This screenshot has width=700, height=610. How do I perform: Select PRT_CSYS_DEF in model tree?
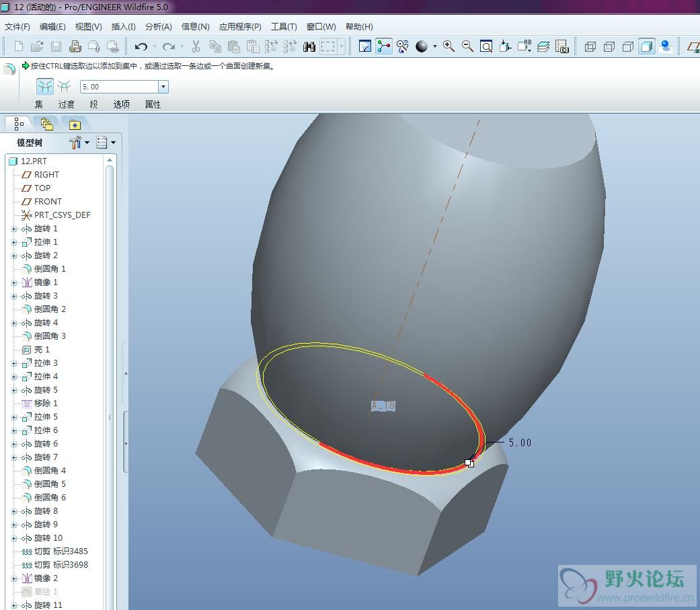[x=62, y=215]
